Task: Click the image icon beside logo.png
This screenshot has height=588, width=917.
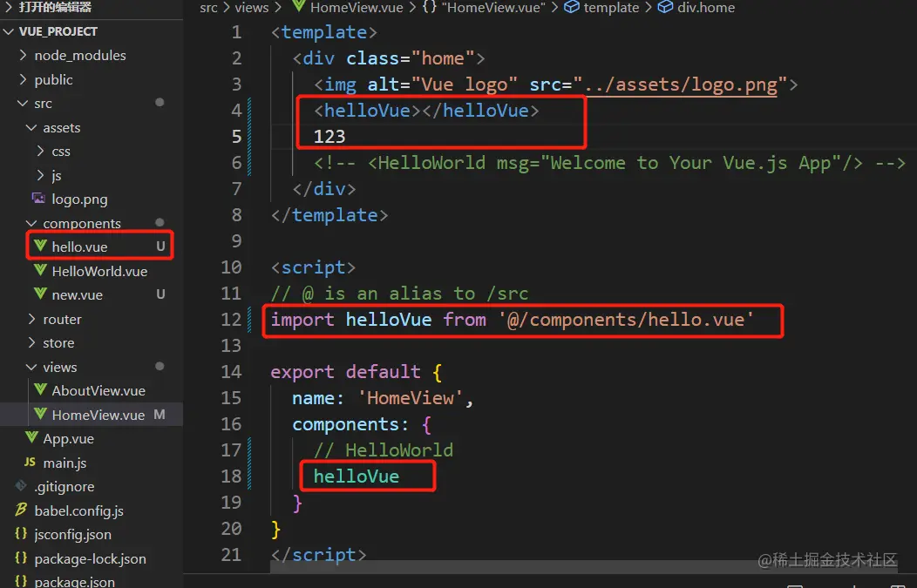Action: pyautogui.click(x=38, y=198)
